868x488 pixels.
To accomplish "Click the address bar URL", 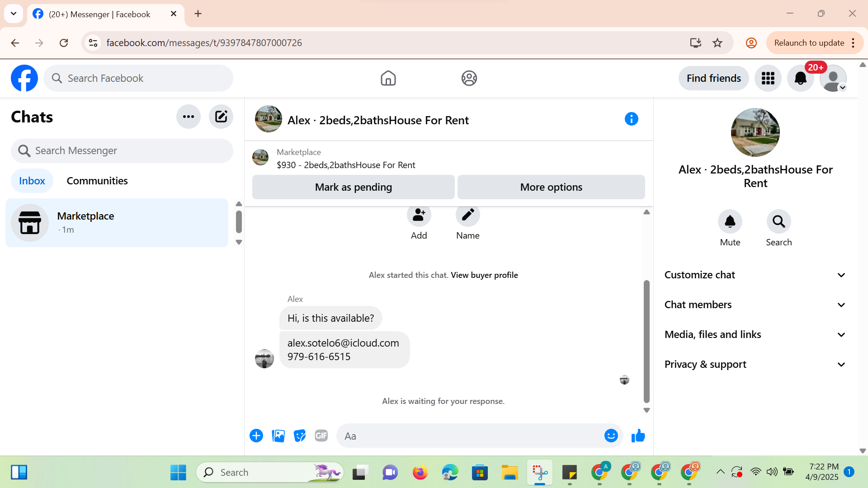I will tap(204, 43).
